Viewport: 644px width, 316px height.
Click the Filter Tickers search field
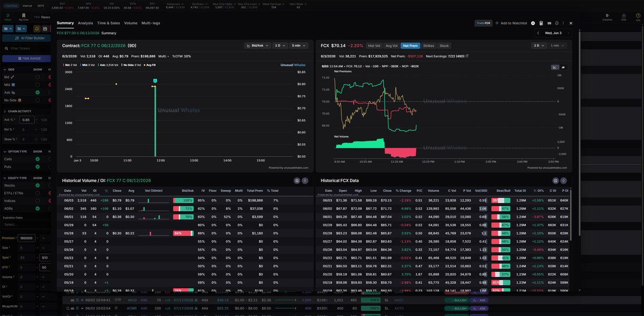28,48
